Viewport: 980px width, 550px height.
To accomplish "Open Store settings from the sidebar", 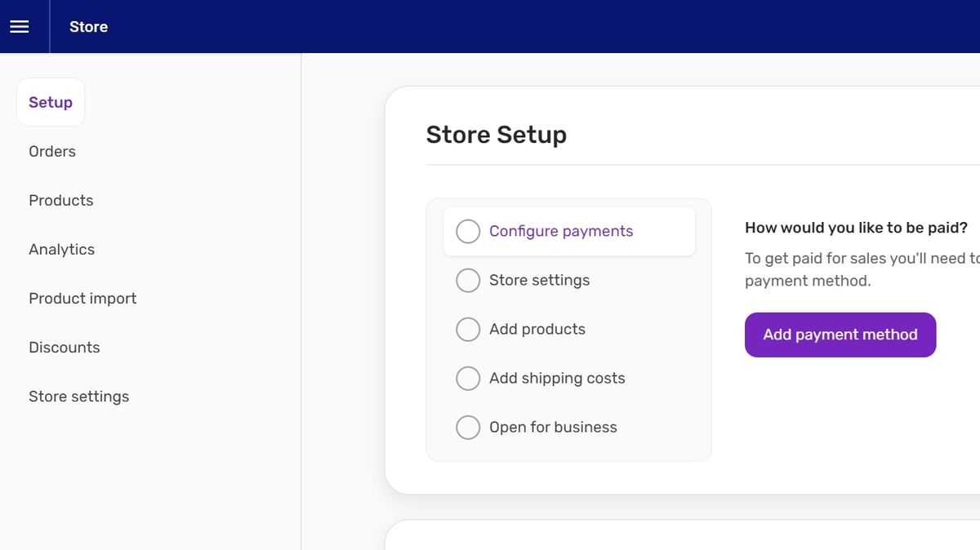I will 78,396.
